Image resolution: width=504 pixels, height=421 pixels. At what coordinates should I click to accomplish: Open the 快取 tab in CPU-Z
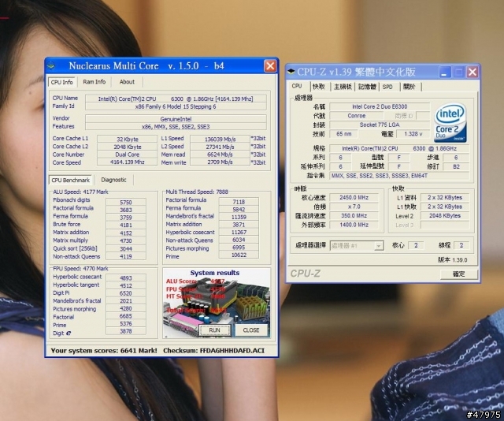point(319,87)
